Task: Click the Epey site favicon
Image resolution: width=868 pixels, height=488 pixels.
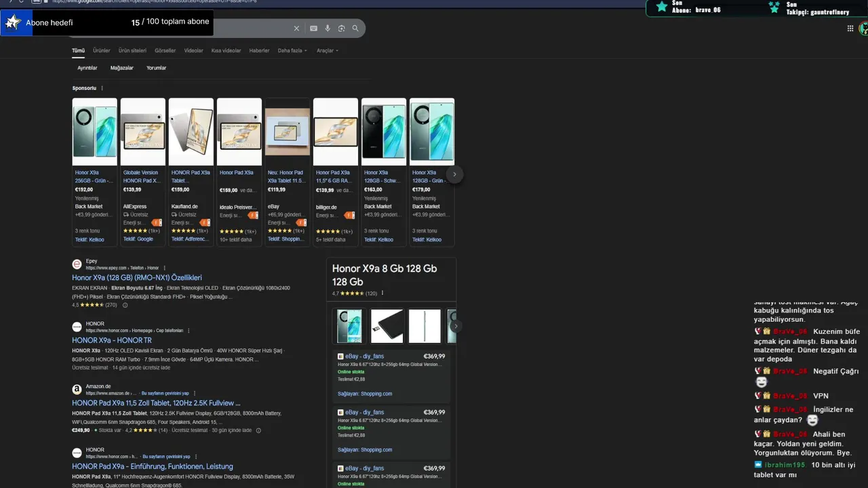Action: [77, 264]
